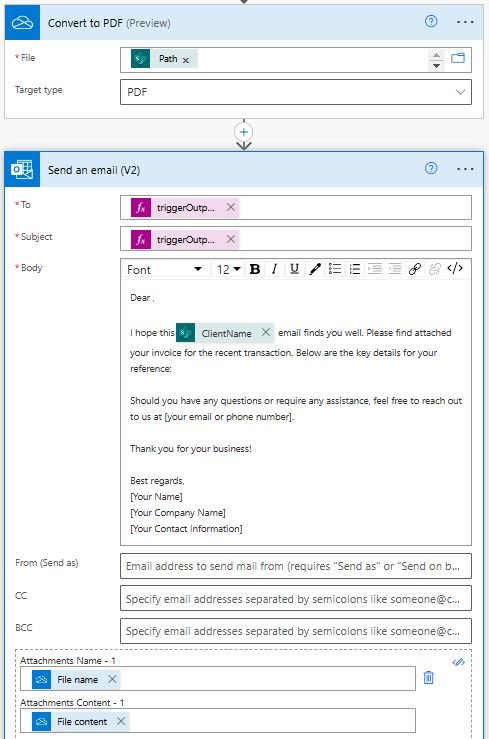Image resolution: width=489 pixels, height=739 pixels.
Task: Click the From (Send as) input field
Action: (296, 566)
